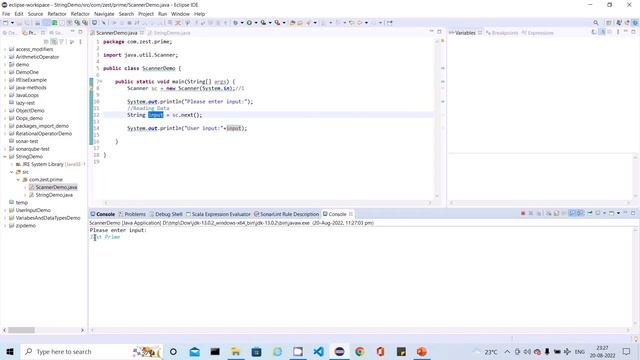Toggle Show Console on Standard Out icon
Screen dimensions: 640x360
(x=572, y=213)
